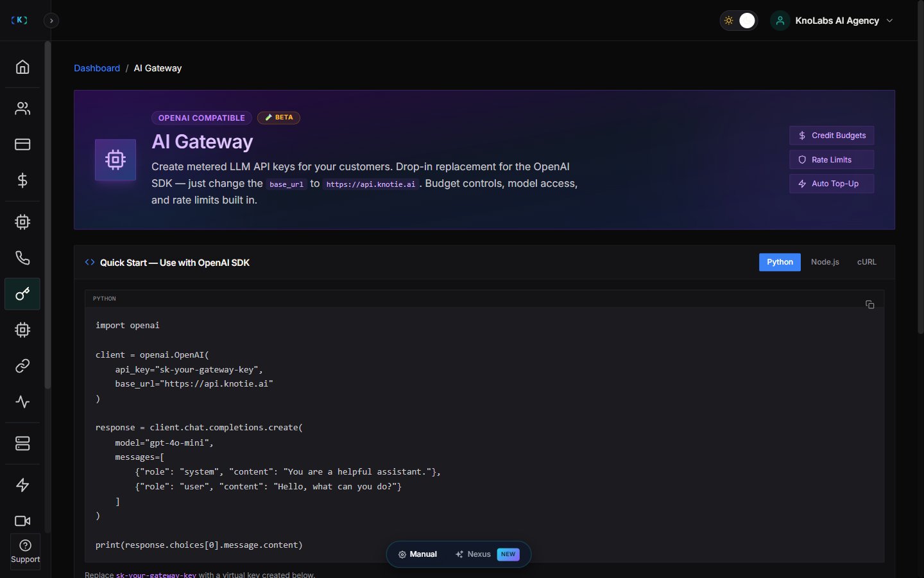
Task: Open the credit card billing sidebar icon
Action: (x=22, y=144)
